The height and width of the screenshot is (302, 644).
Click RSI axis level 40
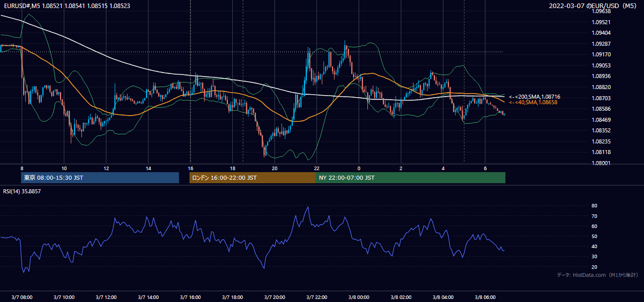tap(595, 246)
